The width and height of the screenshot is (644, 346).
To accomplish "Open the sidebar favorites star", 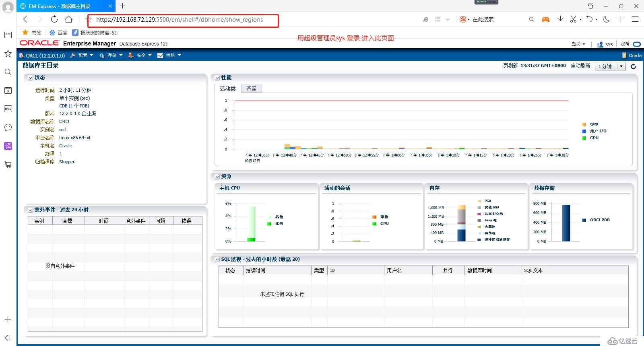I will coord(8,54).
